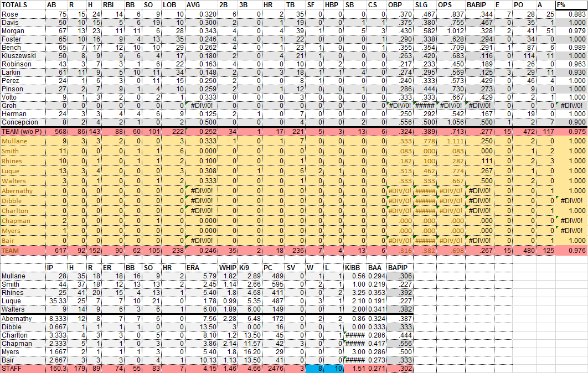Select the IP pitching header
The image size is (588, 373).
[x=56, y=268]
